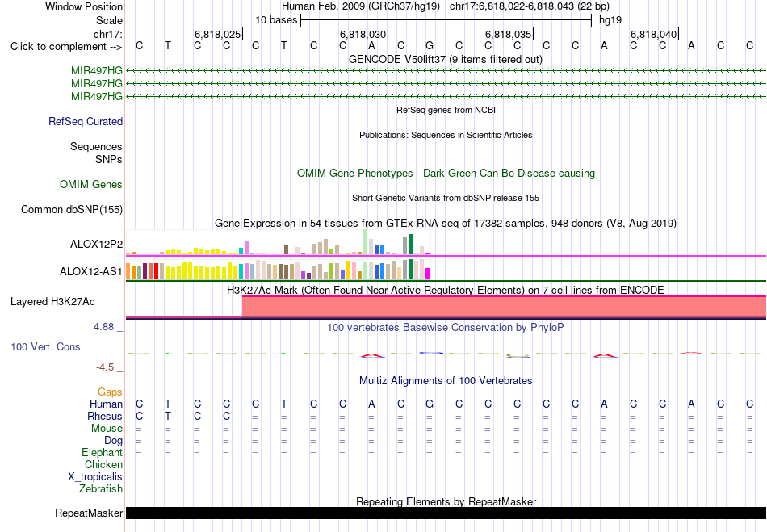Image resolution: width=767 pixels, height=532 pixels.
Task: Click the SNPs track label
Action: [x=109, y=159]
